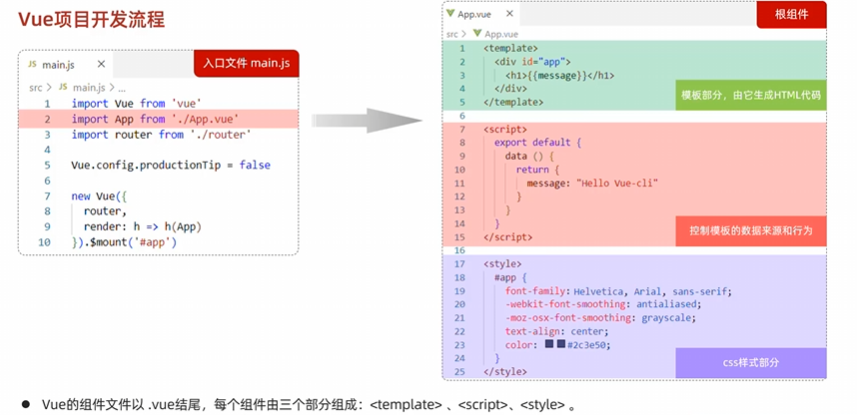Click line number 6 in App.vue gutter
857x415 pixels.
click(x=462, y=116)
